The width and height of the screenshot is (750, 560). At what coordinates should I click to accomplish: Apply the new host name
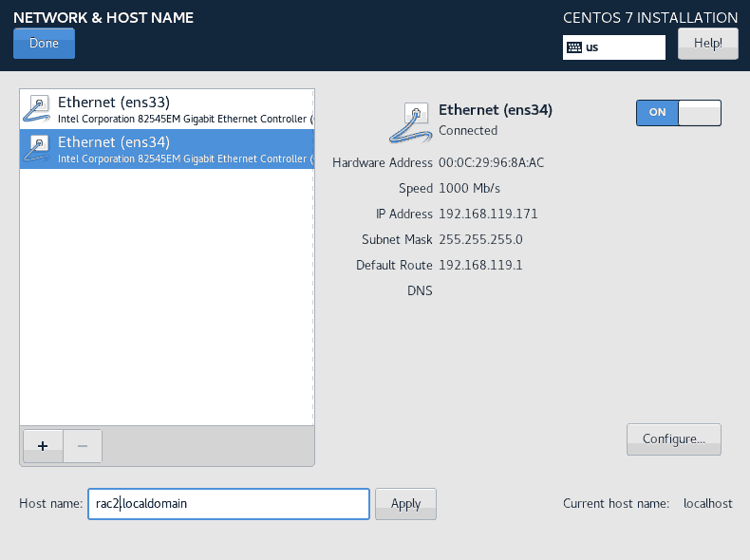[405, 504]
